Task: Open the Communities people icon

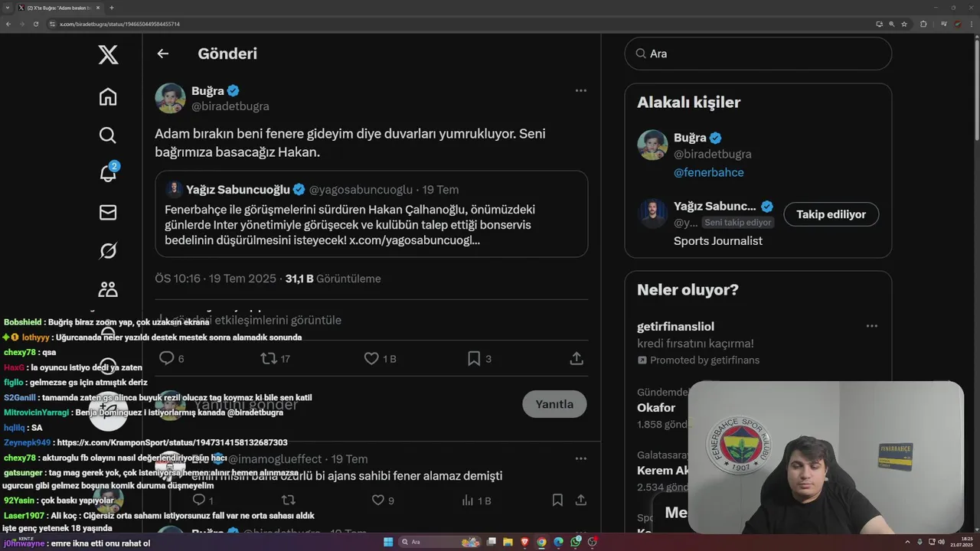Action: (108, 289)
